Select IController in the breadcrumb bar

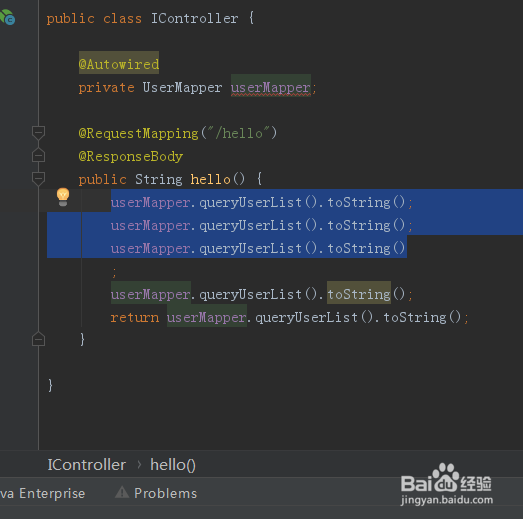87,465
